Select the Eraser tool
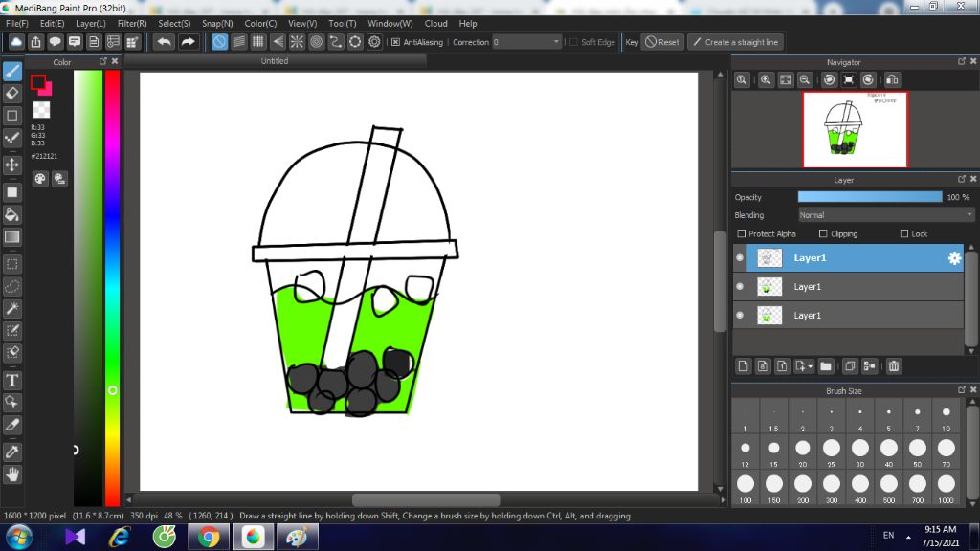Viewport: 980px width, 551px height. tap(12, 93)
